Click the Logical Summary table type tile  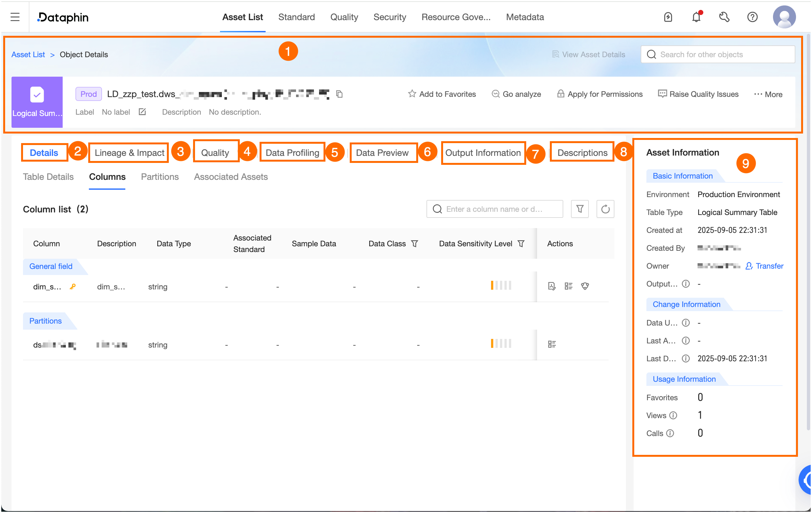pyautogui.click(x=37, y=102)
